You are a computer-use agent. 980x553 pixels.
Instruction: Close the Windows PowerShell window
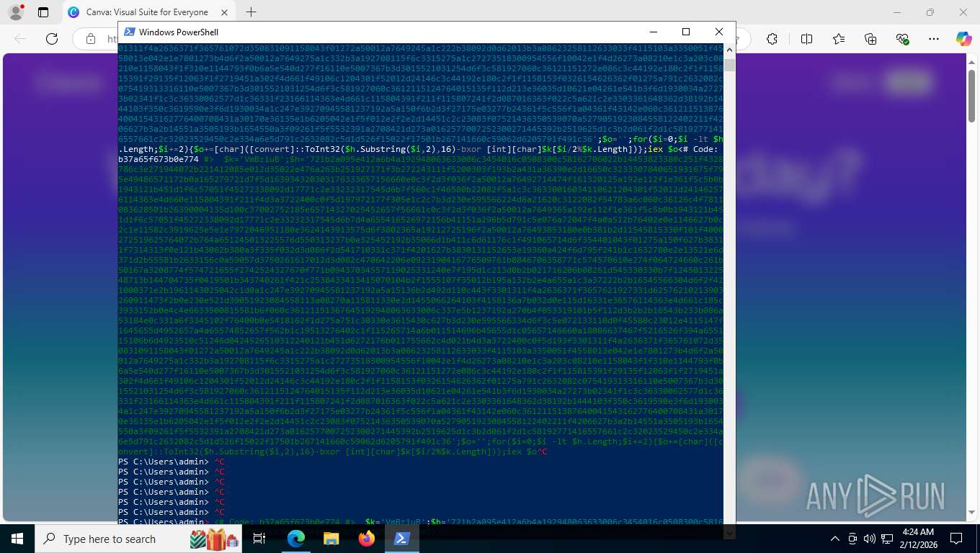point(719,32)
